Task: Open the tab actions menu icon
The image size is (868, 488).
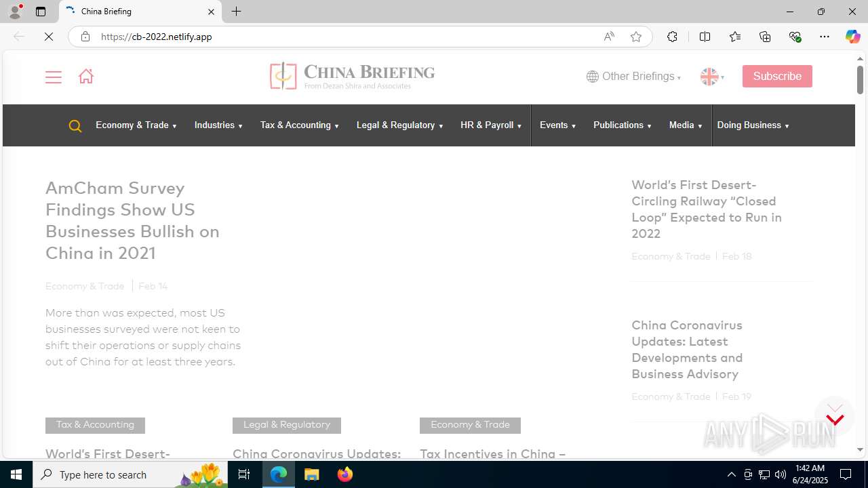Action: click(x=41, y=12)
